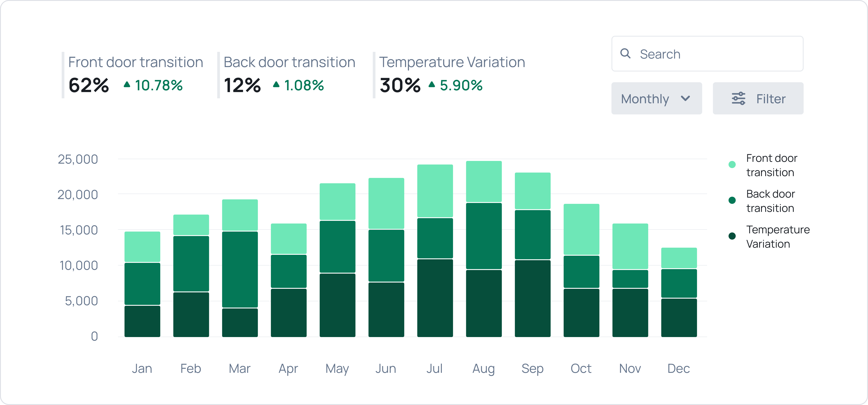The width and height of the screenshot is (868, 405).
Task: Toggle Front door transition legend dot
Action: (732, 165)
